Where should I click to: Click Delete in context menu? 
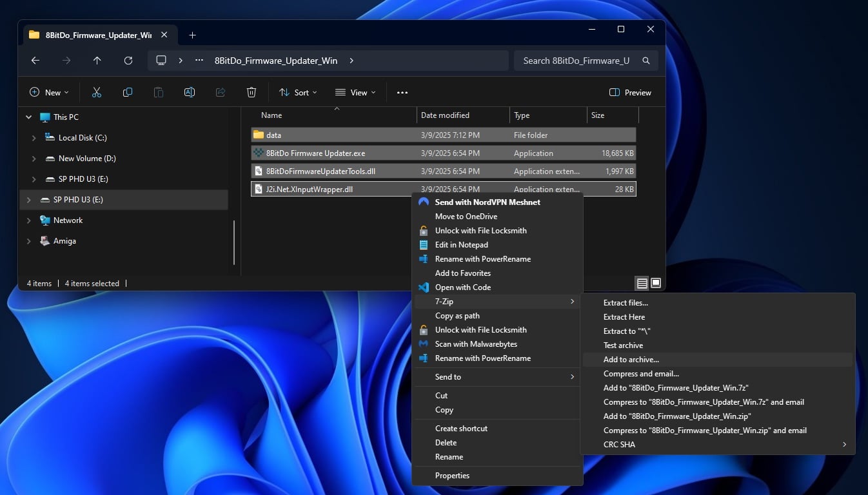[x=497, y=443]
